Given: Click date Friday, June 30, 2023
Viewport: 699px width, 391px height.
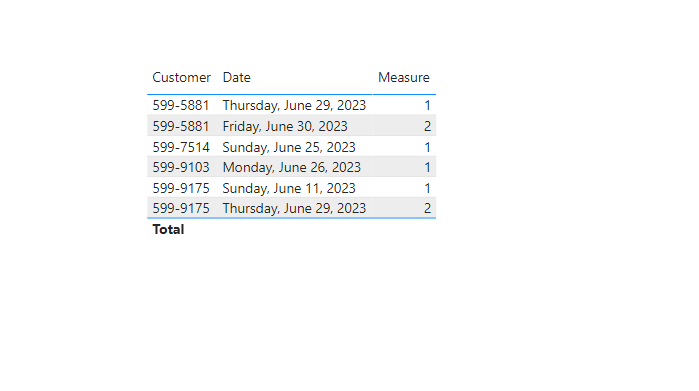Looking at the screenshot, I should point(285,126).
